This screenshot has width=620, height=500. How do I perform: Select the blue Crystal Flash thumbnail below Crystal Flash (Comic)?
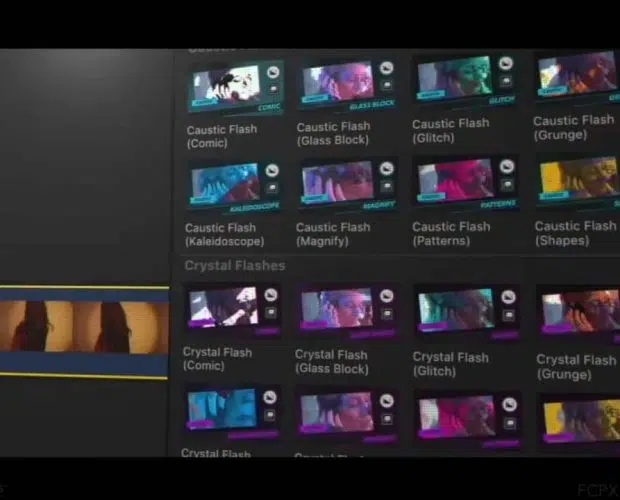click(232, 413)
